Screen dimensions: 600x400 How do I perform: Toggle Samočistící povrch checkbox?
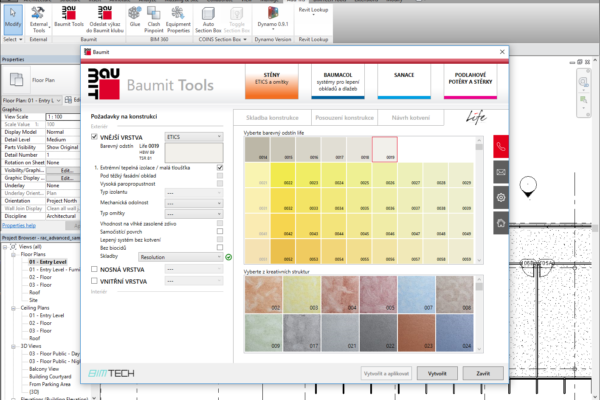(x=220, y=231)
